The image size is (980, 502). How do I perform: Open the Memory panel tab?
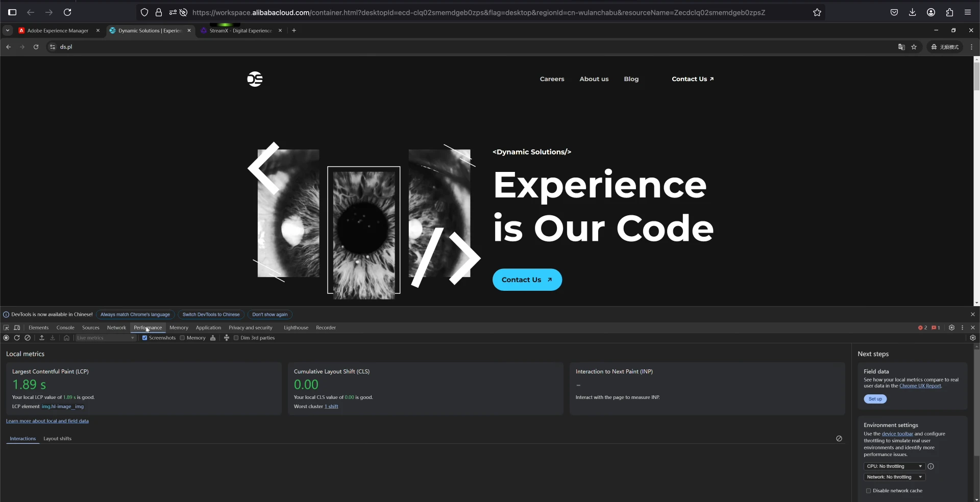179,328
